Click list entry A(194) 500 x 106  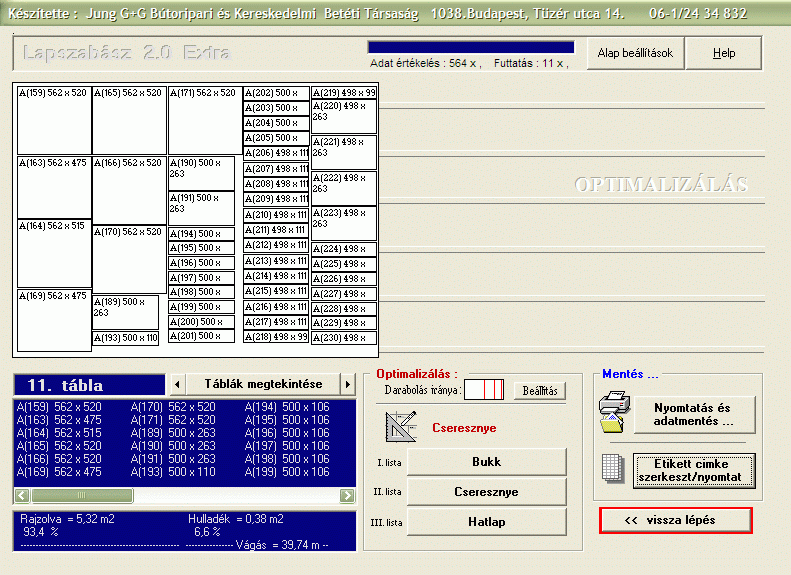pos(287,407)
